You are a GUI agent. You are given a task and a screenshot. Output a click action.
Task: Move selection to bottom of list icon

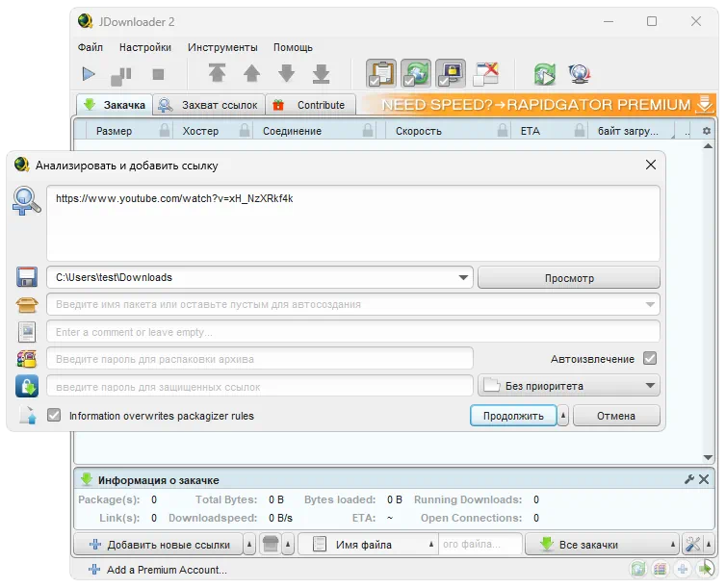322,74
